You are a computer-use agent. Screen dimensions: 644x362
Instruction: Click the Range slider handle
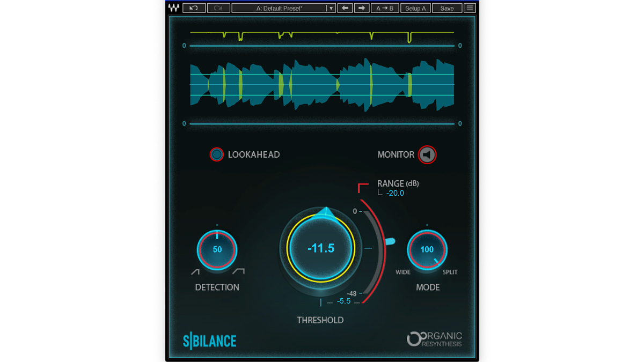point(390,242)
